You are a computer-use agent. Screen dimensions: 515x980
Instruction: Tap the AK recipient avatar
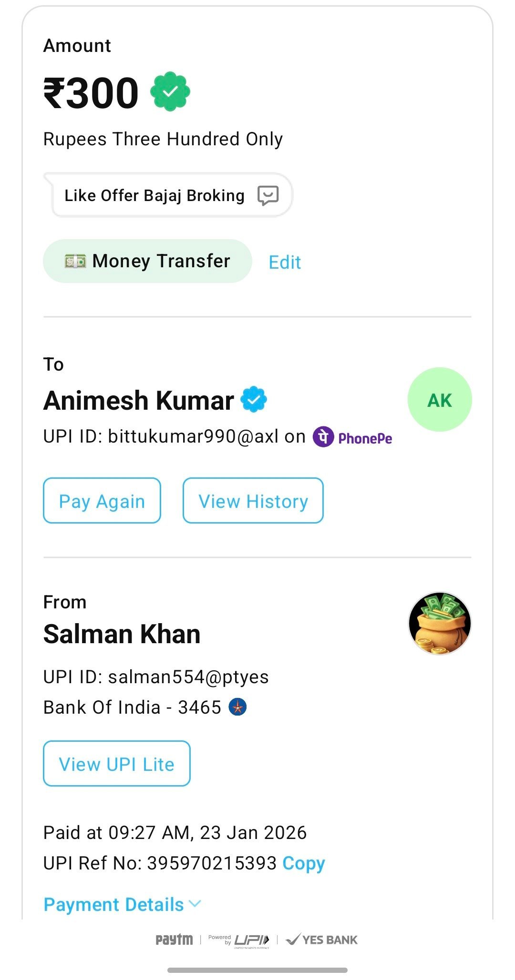click(440, 400)
